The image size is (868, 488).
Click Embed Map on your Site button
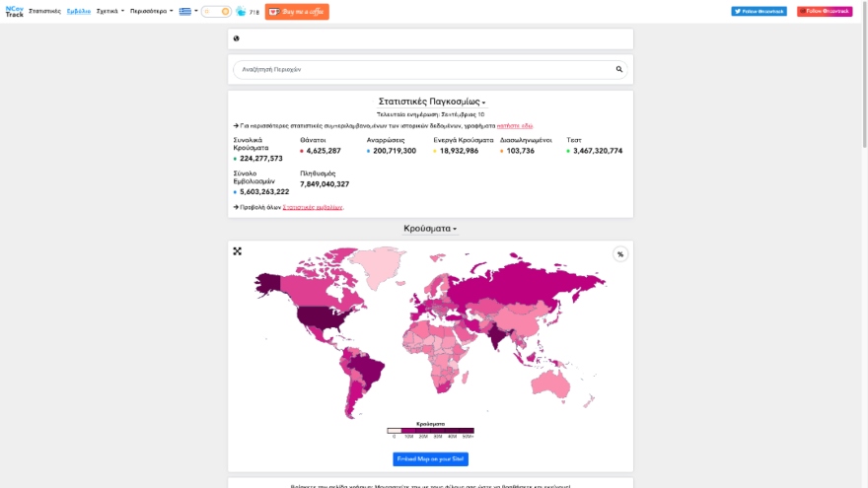(x=430, y=459)
